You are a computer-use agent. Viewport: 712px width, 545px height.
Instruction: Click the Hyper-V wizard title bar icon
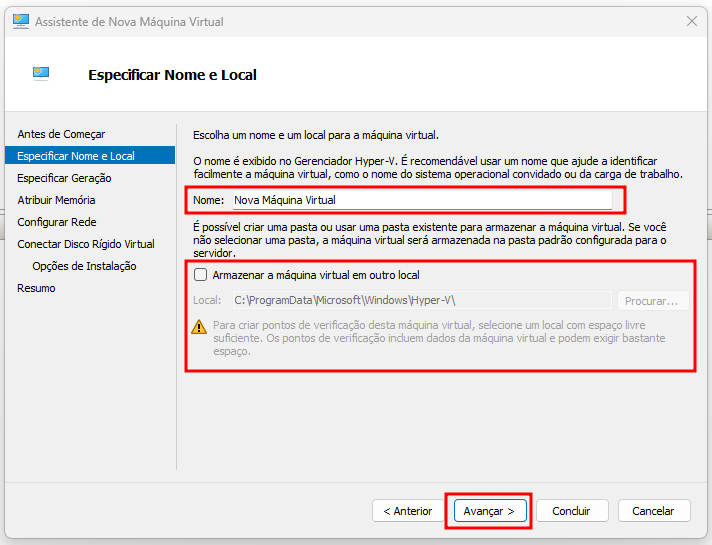20,21
